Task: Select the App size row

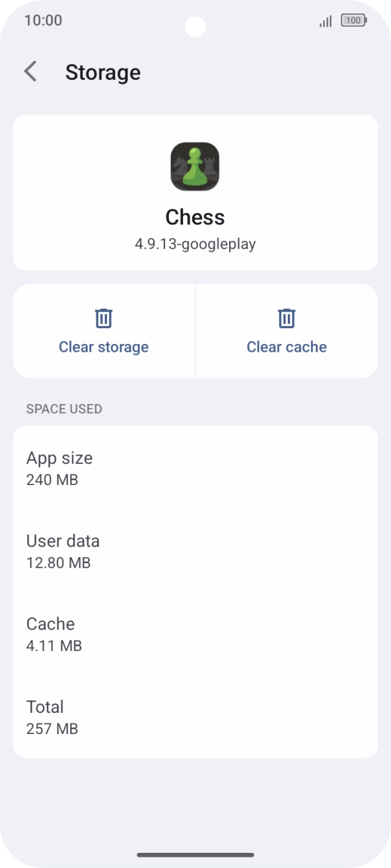Action: [x=195, y=468]
